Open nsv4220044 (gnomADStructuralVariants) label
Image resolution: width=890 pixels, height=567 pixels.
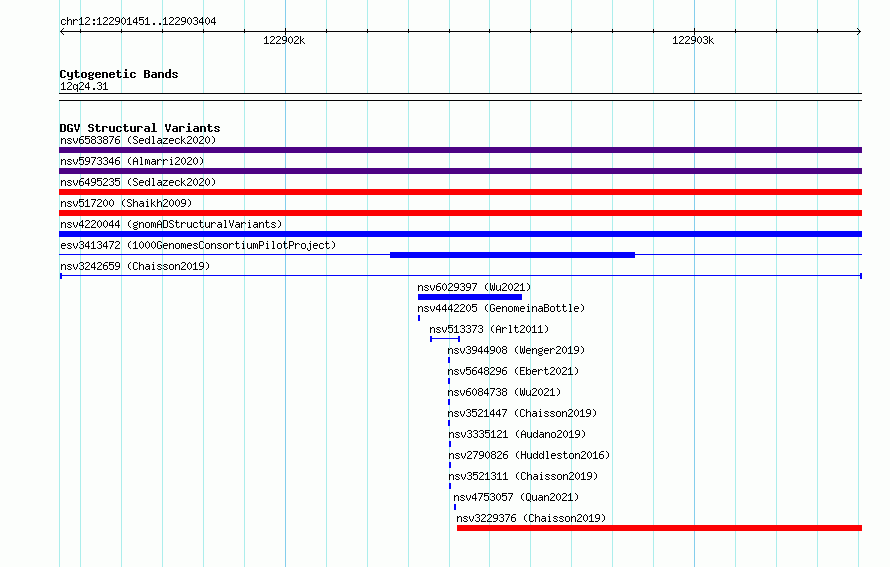pos(171,224)
